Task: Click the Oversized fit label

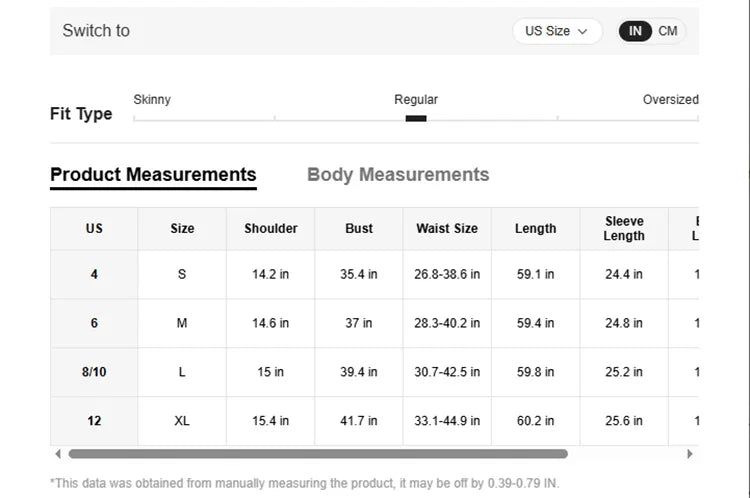Action: point(671,100)
